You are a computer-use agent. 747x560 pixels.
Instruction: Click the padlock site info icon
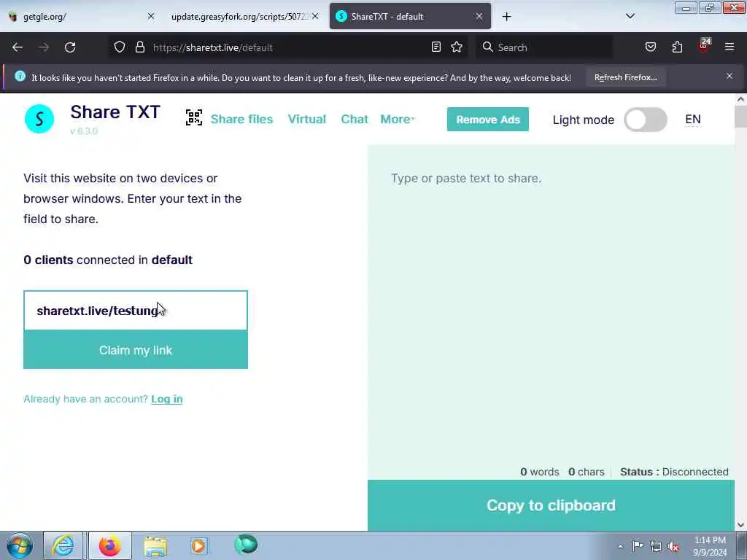(x=139, y=47)
